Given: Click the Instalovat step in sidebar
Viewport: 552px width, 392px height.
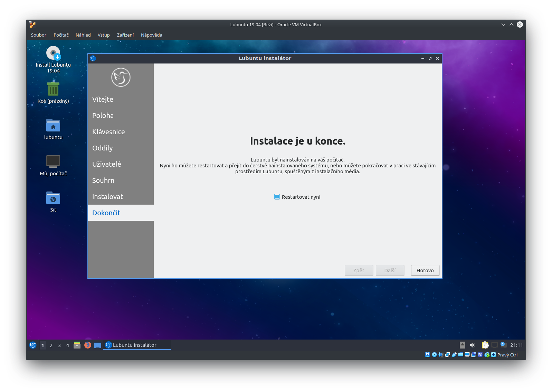Looking at the screenshot, I should (x=121, y=197).
